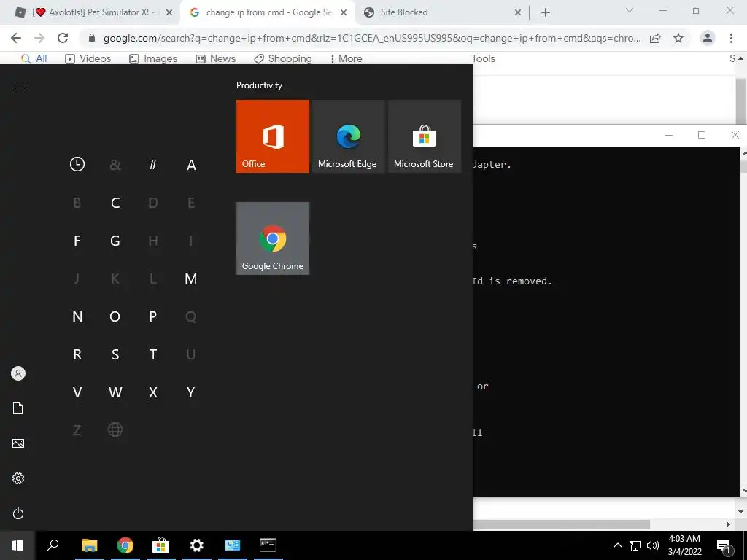Open volume control tray icon
Screen dimensions: 747x560
click(653, 545)
